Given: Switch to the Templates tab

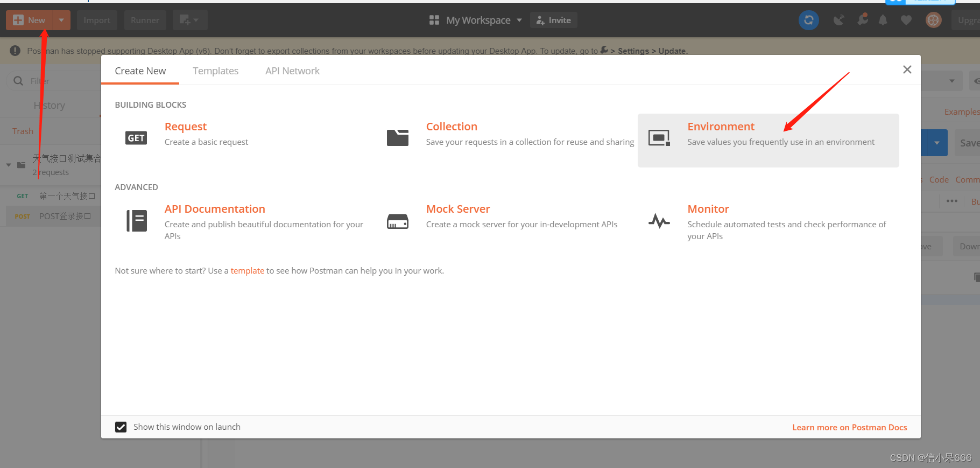Looking at the screenshot, I should click(x=216, y=71).
